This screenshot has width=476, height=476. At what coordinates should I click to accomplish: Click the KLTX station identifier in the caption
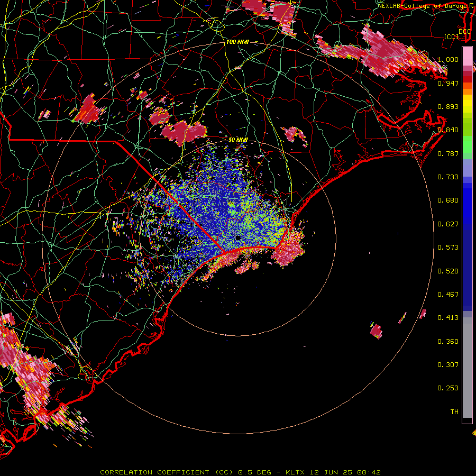click(x=295, y=472)
